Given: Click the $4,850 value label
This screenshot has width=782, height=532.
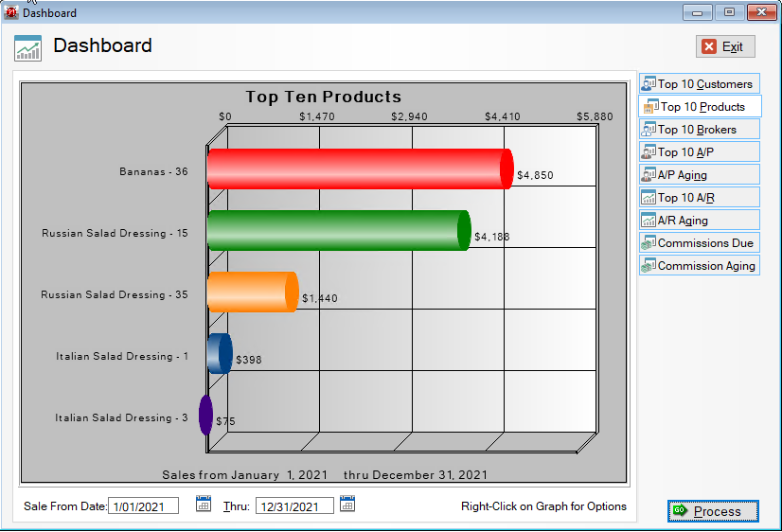Looking at the screenshot, I should (535, 175).
